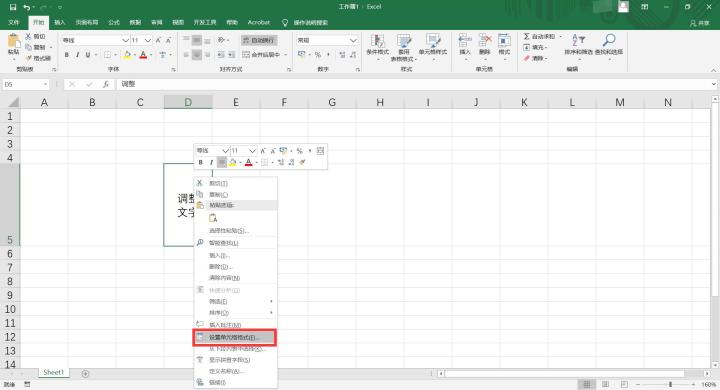Screen dimensions: 720x390
Task: Click the Format Painter brush in ribbon
Action: coord(28,58)
